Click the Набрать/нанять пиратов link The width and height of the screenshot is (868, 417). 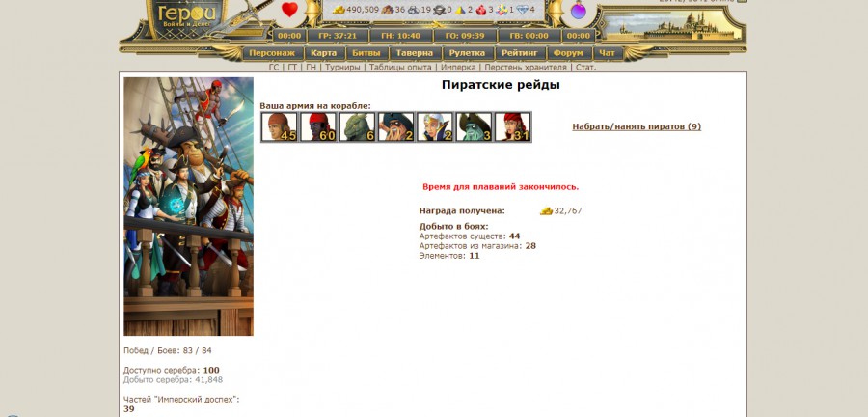click(x=637, y=126)
